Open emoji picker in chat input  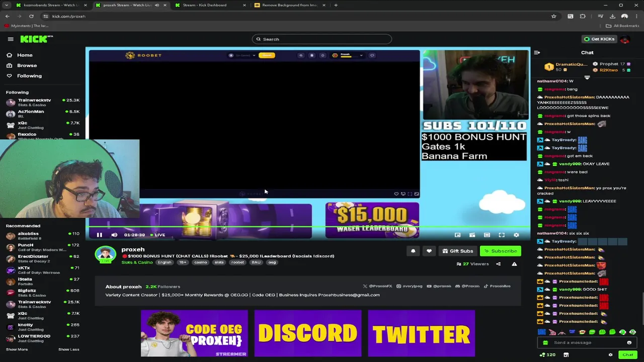click(x=629, y=342)
